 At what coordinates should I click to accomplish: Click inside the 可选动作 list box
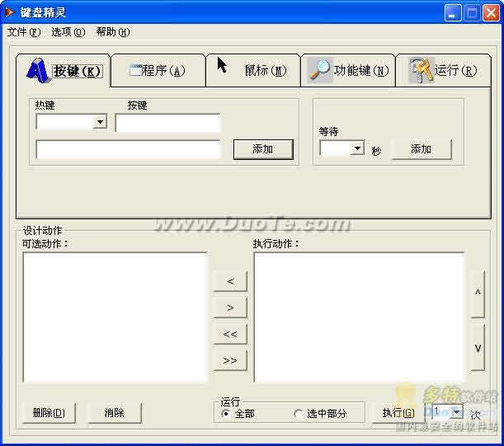click(x=115, y=317)
